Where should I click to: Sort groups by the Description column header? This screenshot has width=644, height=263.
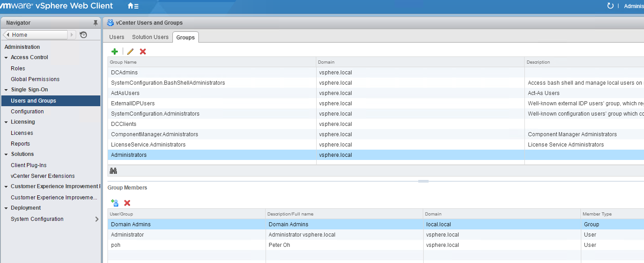coord(584,62)
